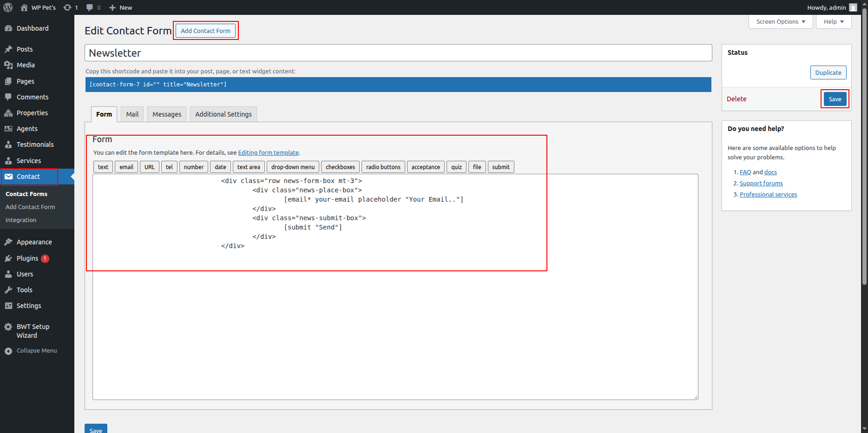Expand the Screen Options dropdown

[x=780, y=22]
